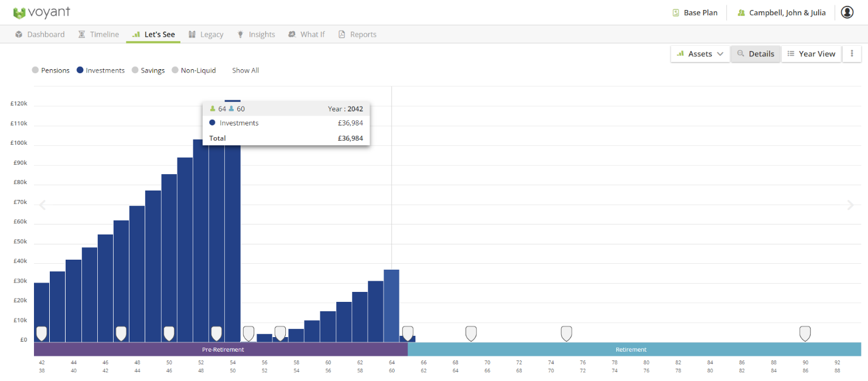The image size is (868, 381).
Task: Click the Details button
Action: (x=756, y=53)
